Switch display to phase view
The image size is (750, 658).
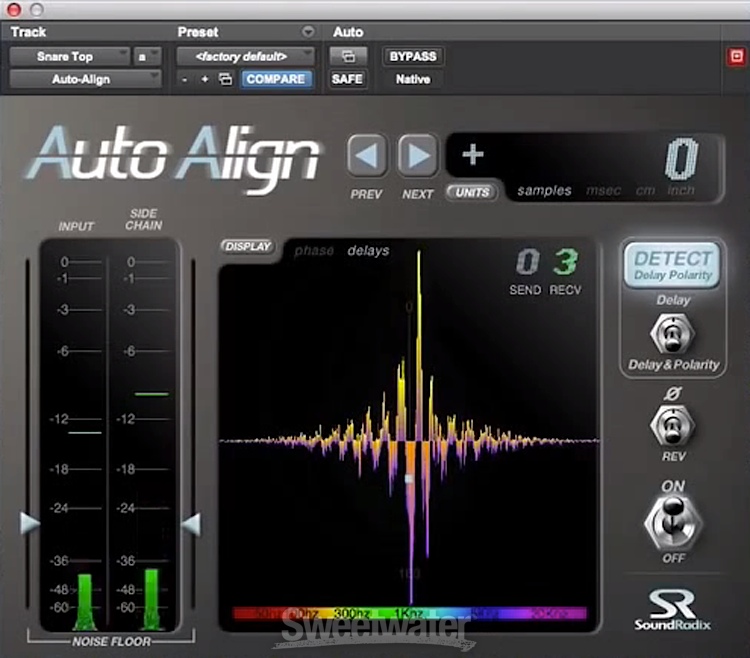(314, 250)
